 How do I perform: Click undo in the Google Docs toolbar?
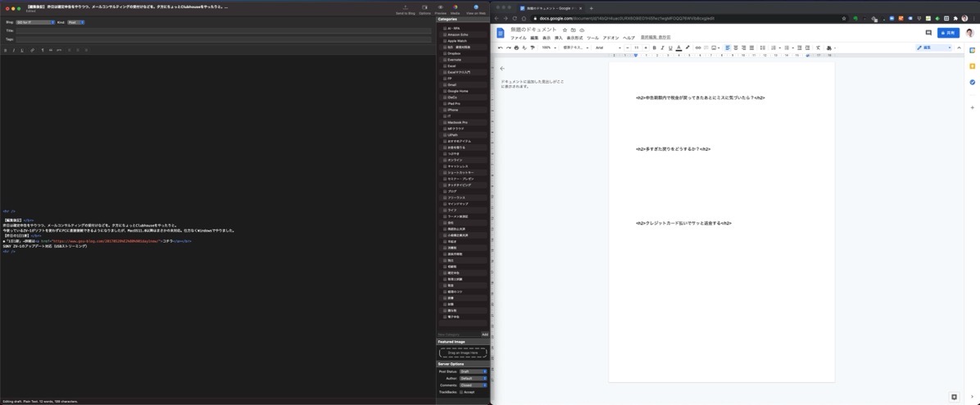[x=500, y=48]
